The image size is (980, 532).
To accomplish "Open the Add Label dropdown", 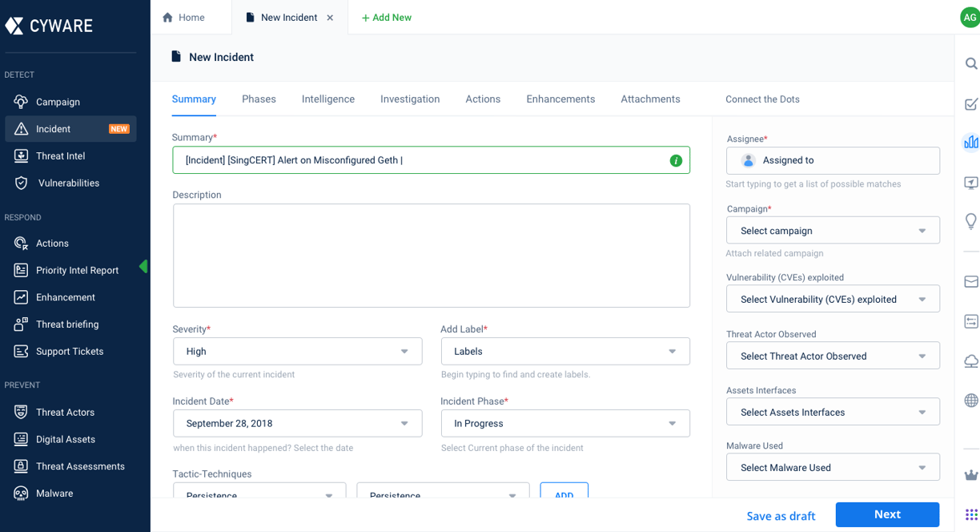I will coord(565,352).
